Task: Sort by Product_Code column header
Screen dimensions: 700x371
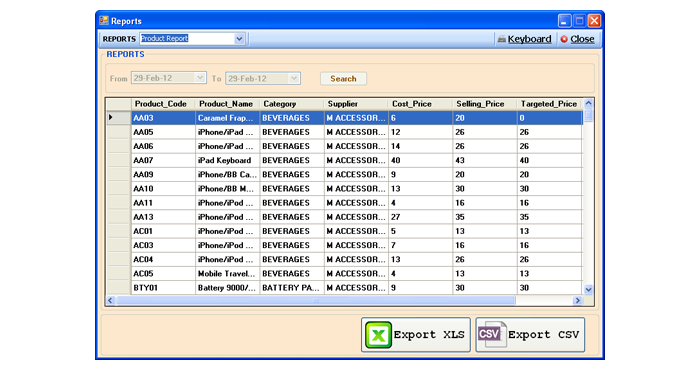Action: point(163,104)
